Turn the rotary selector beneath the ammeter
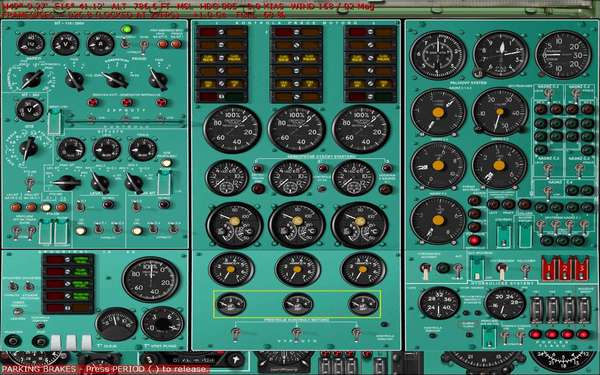 click(115, 79)
